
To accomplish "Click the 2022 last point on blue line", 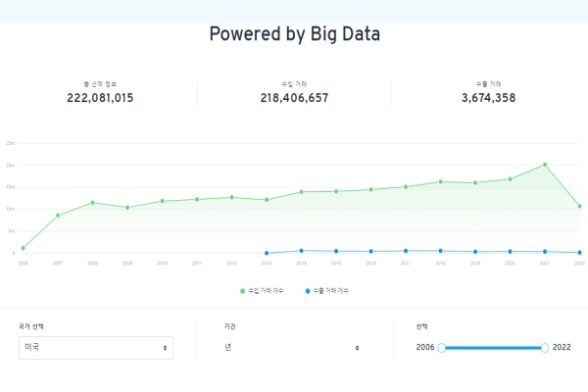I will [580, 253].
